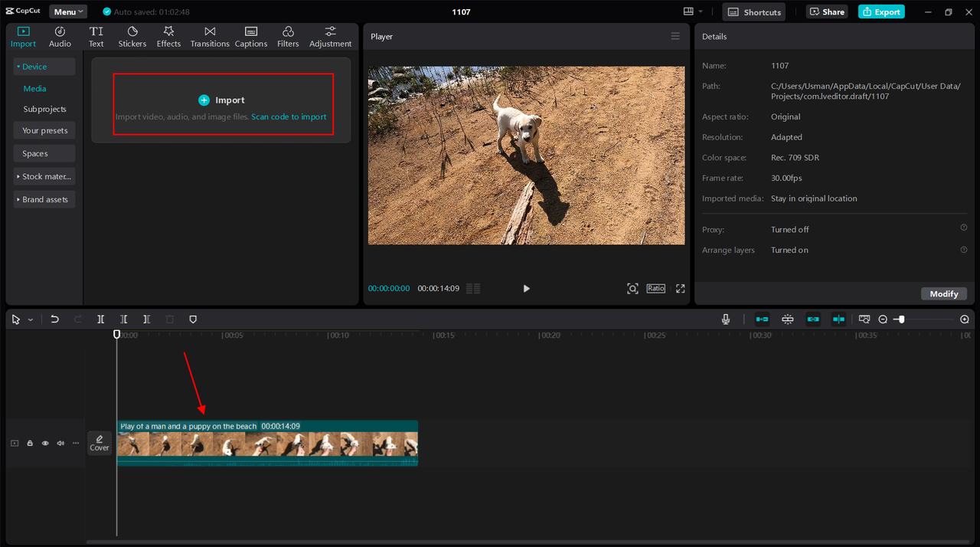Image resolution: width=980 pixels, height=547 pixels.
Task: Click the focus frame scan icon in player
Action: point(632,289)
